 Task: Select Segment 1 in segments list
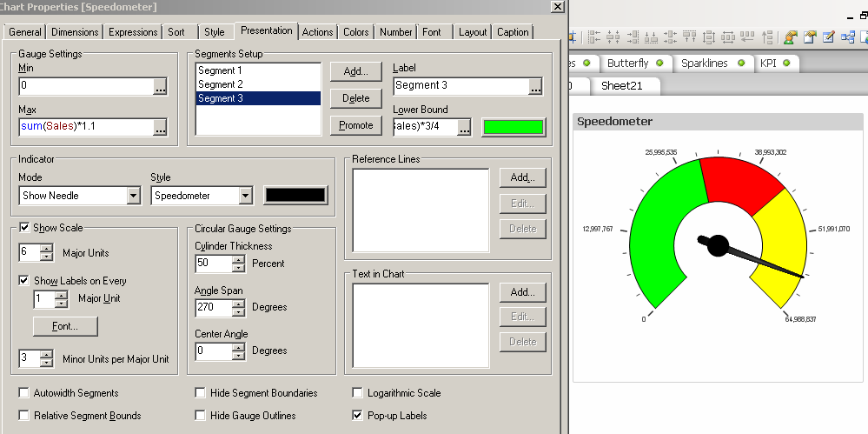pyautogui.click(x=220, y=70)
